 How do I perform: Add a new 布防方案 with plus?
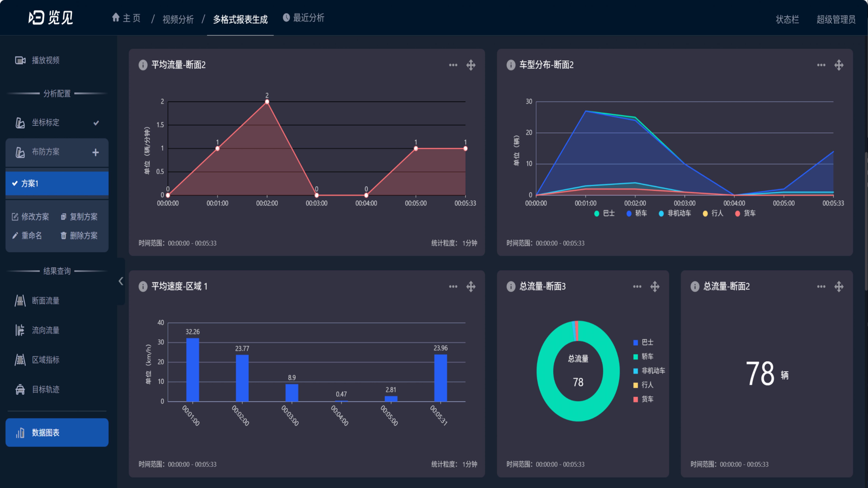(96, 152)
